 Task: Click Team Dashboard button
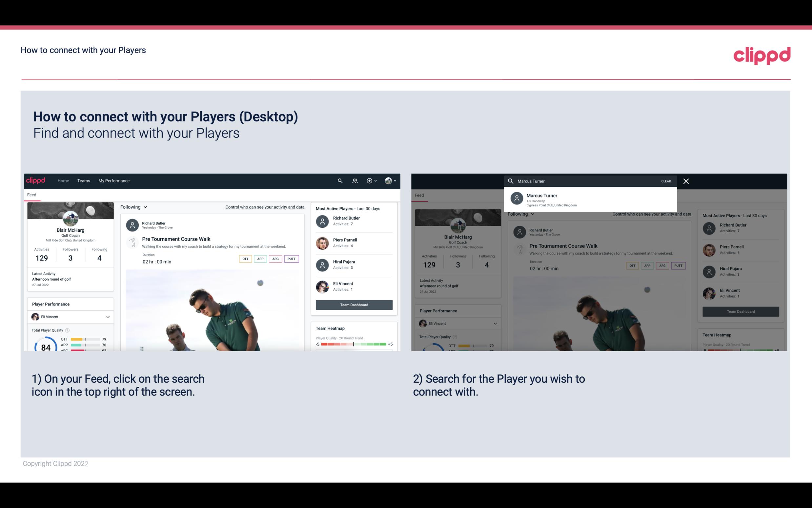click(x=354, y=304)
